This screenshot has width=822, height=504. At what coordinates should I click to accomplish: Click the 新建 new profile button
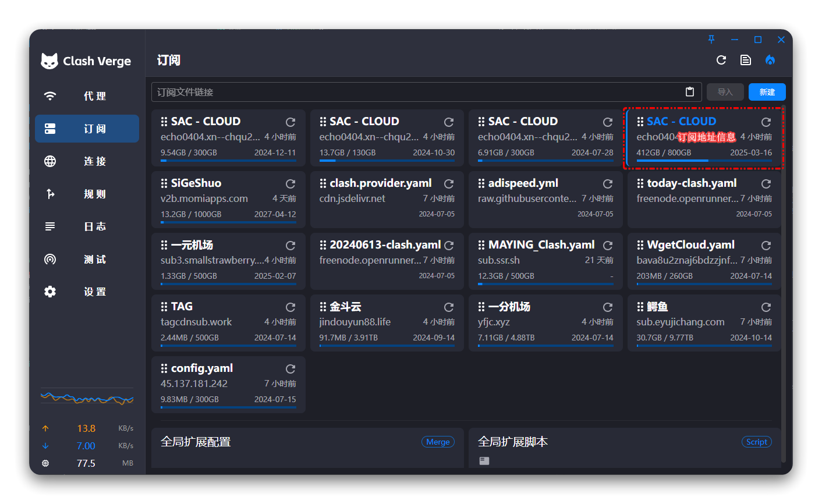coord(767,92)
